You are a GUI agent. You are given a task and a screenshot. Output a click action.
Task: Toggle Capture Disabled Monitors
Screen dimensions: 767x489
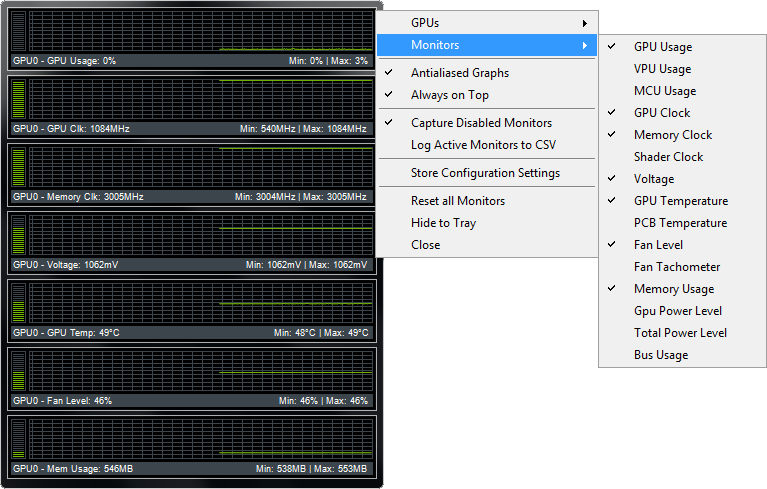487,123
